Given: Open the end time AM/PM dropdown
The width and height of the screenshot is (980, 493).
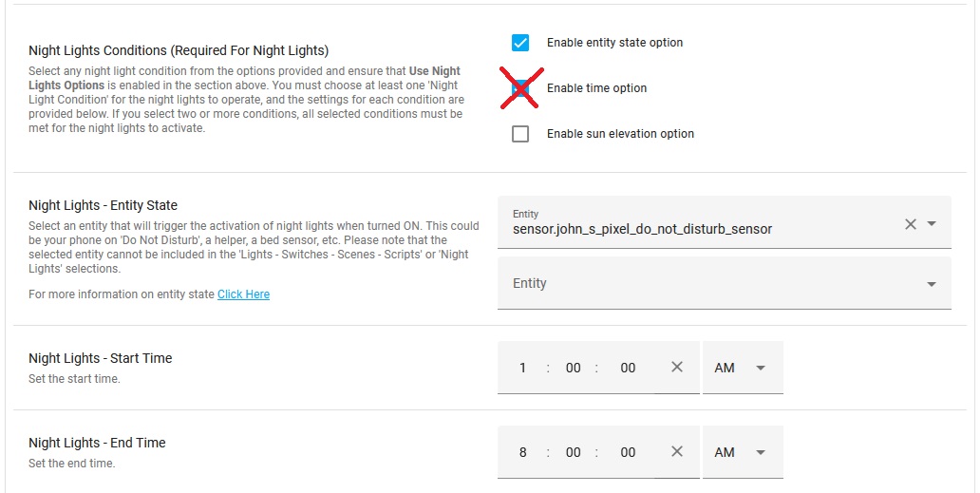Looking at the screenshot, I should [743, 452].
